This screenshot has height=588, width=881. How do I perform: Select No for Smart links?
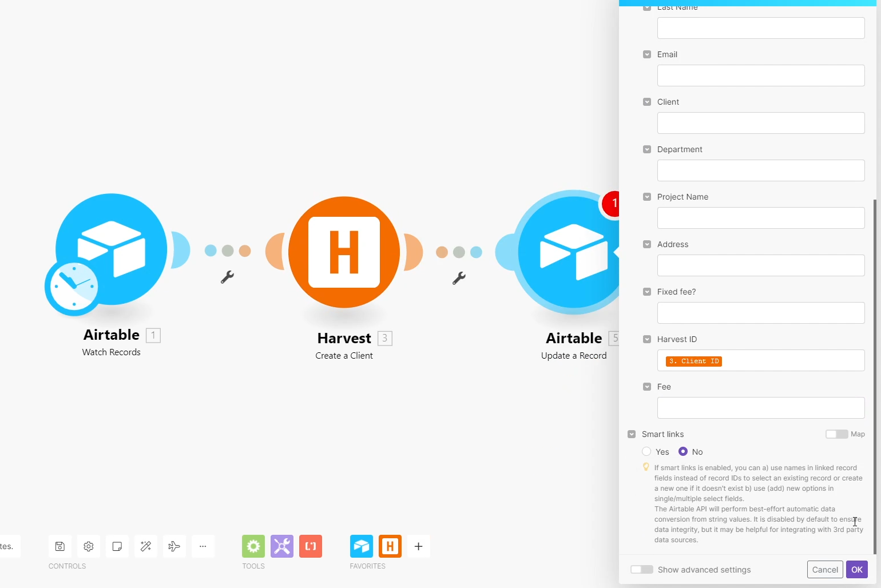coord(683,451)
